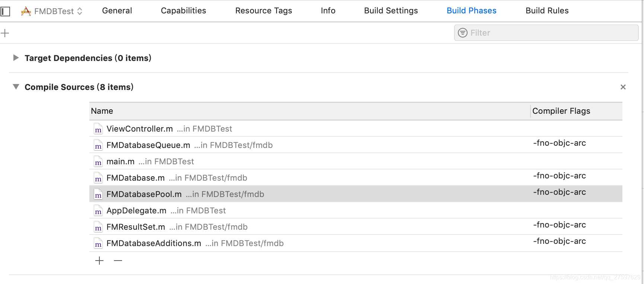Click the -fno-objc-arc flag for FMDatabasePool.m
644x284 pixels.
[x=559, y=192]
